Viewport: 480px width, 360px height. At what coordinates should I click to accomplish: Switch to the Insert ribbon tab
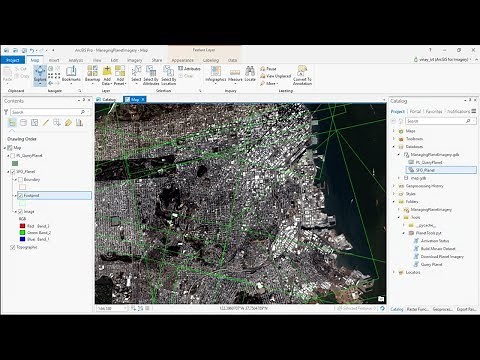pyautogui.click(x=54, y=60)
